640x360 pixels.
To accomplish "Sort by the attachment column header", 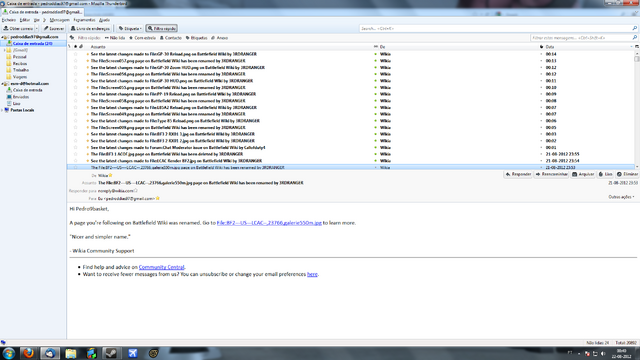I will [x=81, y=47].
